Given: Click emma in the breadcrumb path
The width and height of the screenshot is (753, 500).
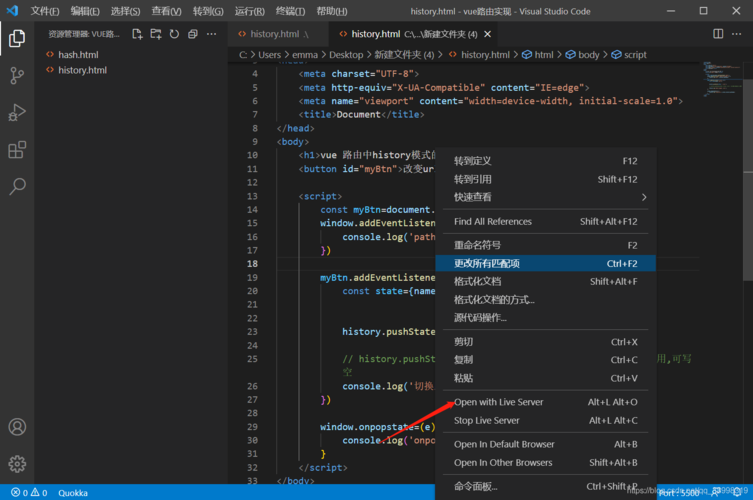Looking at the screenshot, I should (305, 55).
